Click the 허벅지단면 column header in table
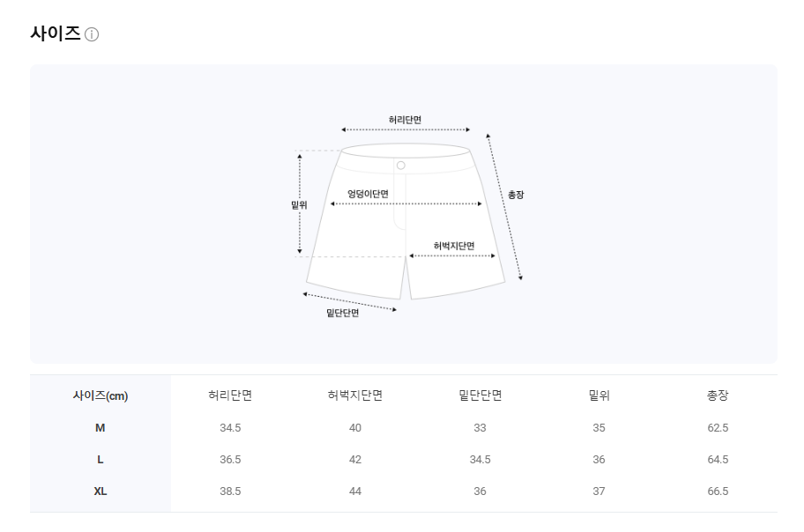804x532 pixels. (x=354, y=395)
